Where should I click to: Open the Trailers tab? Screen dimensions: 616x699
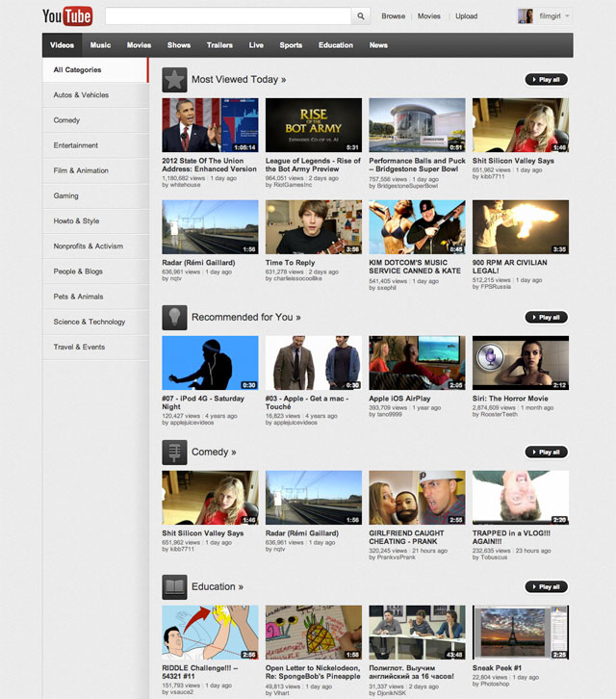tap(219, 45)
